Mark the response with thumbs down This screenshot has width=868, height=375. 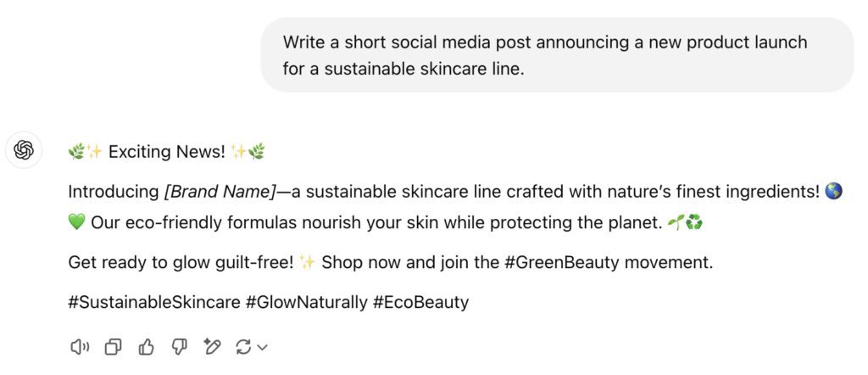179,346
